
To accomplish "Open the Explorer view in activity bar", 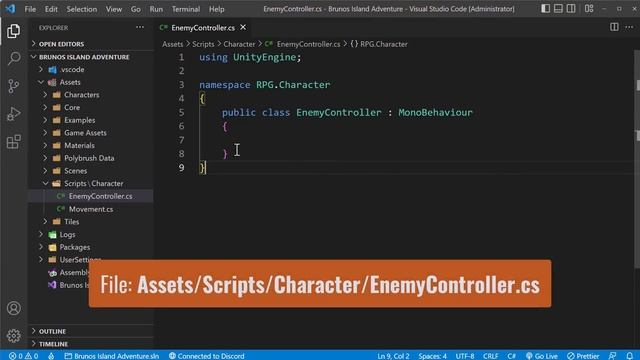I will [13, 31].
